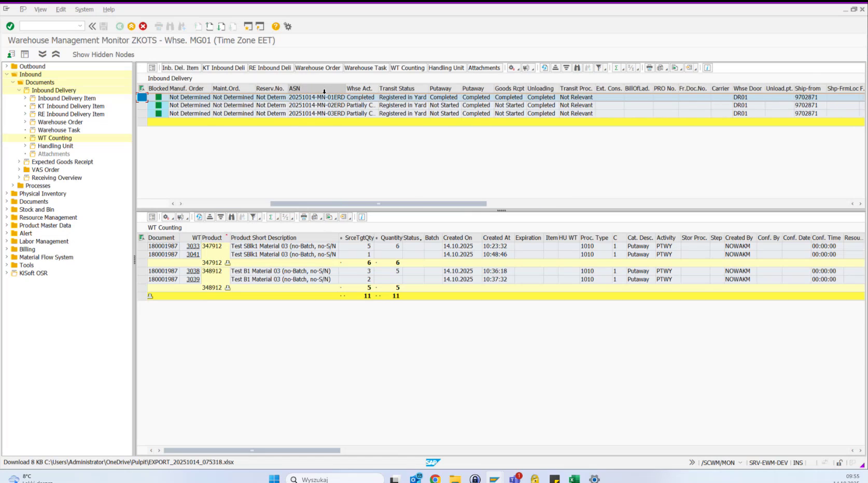
Task: Open the Help icon in the main SAP toolbar
Action: tap(275, 26)
